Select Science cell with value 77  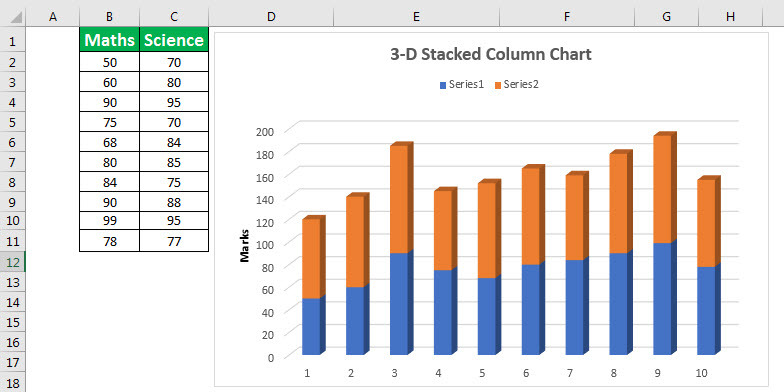tap(174, 241)
